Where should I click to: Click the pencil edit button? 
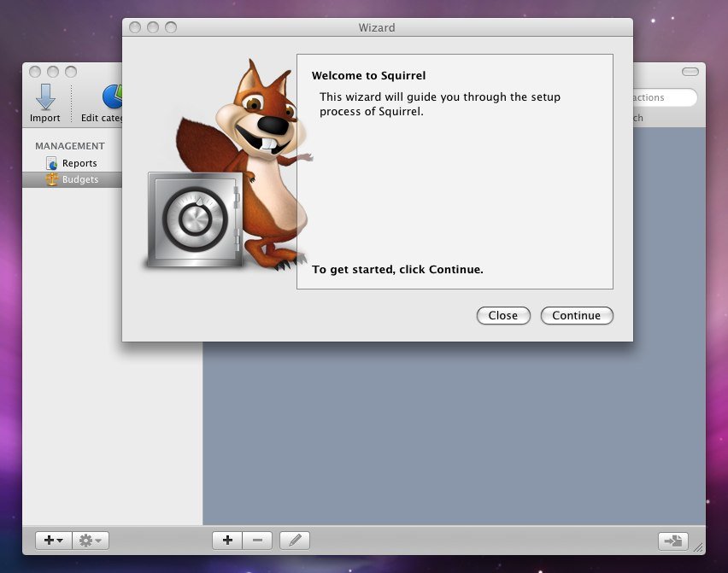coord(294,541)
